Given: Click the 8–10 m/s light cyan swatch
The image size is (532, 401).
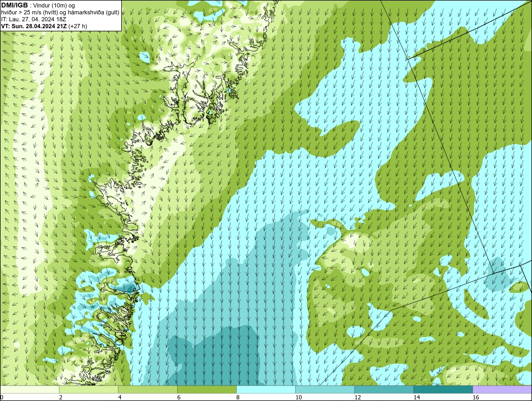Looking at the screenshot, I should pos(266,389).
